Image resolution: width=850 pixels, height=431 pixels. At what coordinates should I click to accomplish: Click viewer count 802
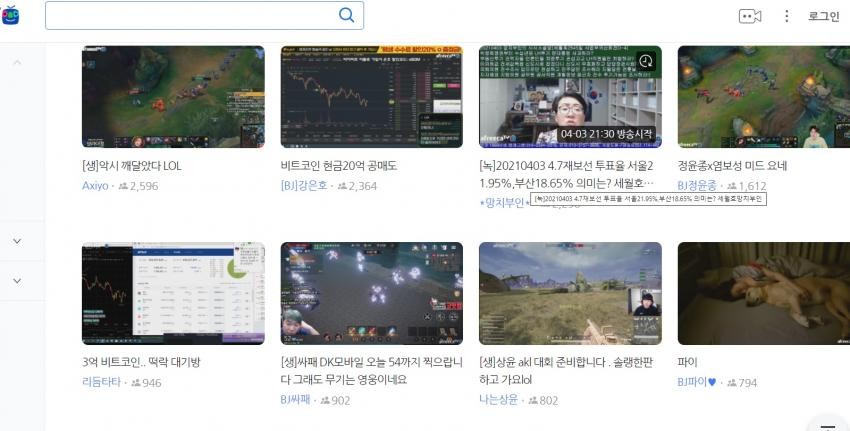point(543,401)
